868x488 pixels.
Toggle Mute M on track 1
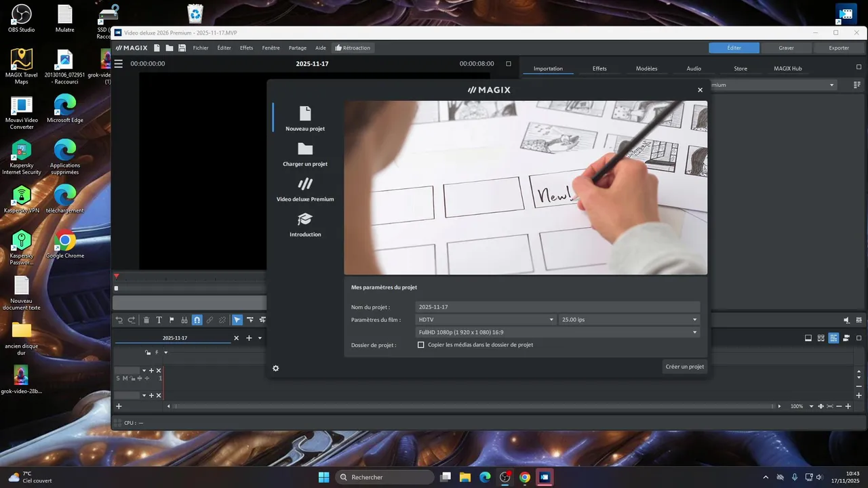click(125, 378)
